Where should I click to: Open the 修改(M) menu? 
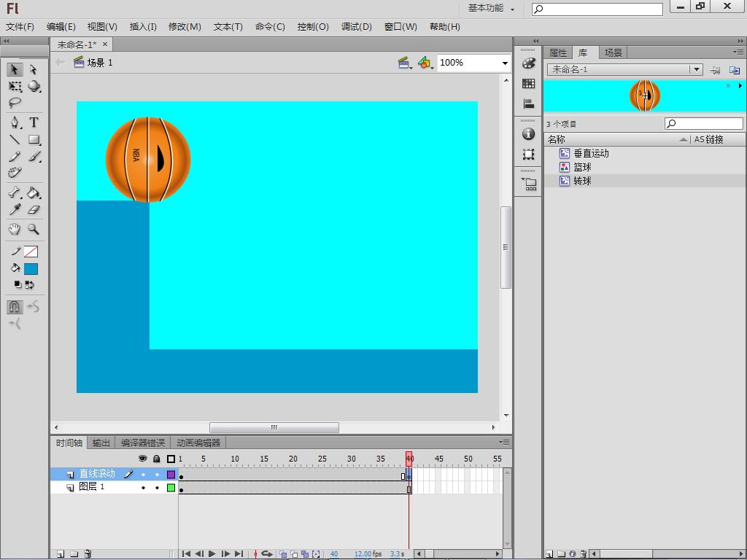pyautogui.click(x=185, y=27)
